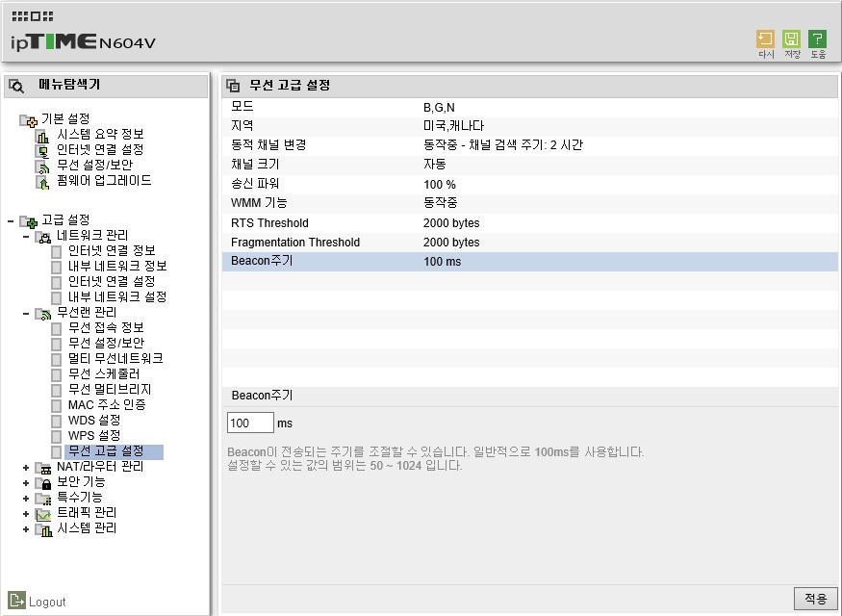The width and height of the screenshot is (842, 616).
Task: Click the Beacon주기 value input field
Action: click(250, 423)
